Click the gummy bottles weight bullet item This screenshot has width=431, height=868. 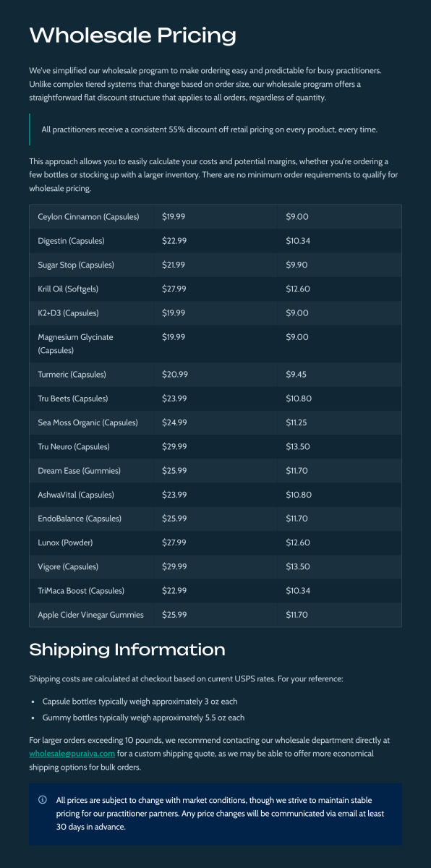pyautogui.click(x=143, y=718)
